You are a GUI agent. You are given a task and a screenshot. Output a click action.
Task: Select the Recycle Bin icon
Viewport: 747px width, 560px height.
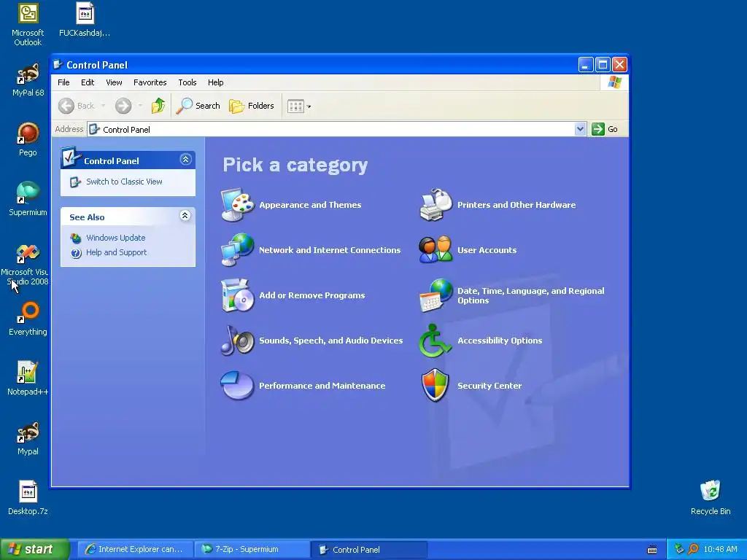(711, 498)
